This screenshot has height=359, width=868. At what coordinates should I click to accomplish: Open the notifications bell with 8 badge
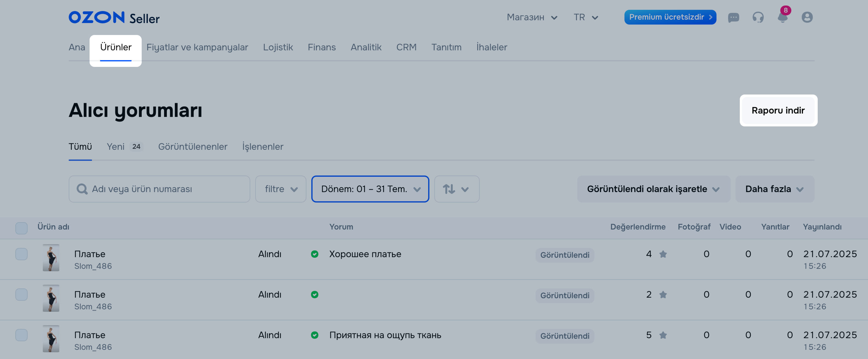point(783,16)
